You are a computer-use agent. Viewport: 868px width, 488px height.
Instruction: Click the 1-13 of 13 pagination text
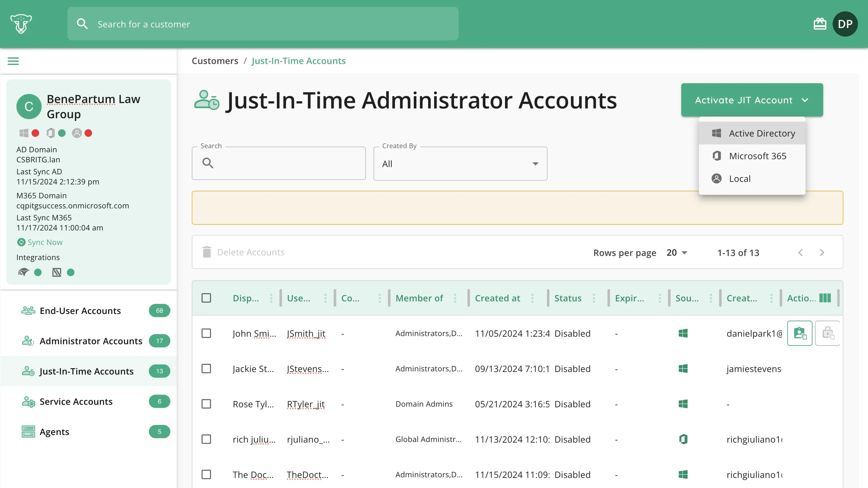click(x=738, y=253)
